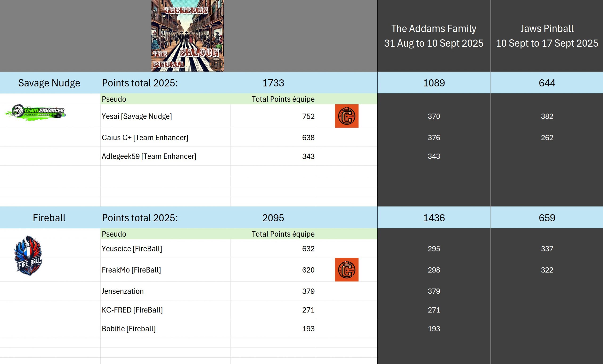
Task: Click the orange badge beside Yesai
Action: point(346,116)
